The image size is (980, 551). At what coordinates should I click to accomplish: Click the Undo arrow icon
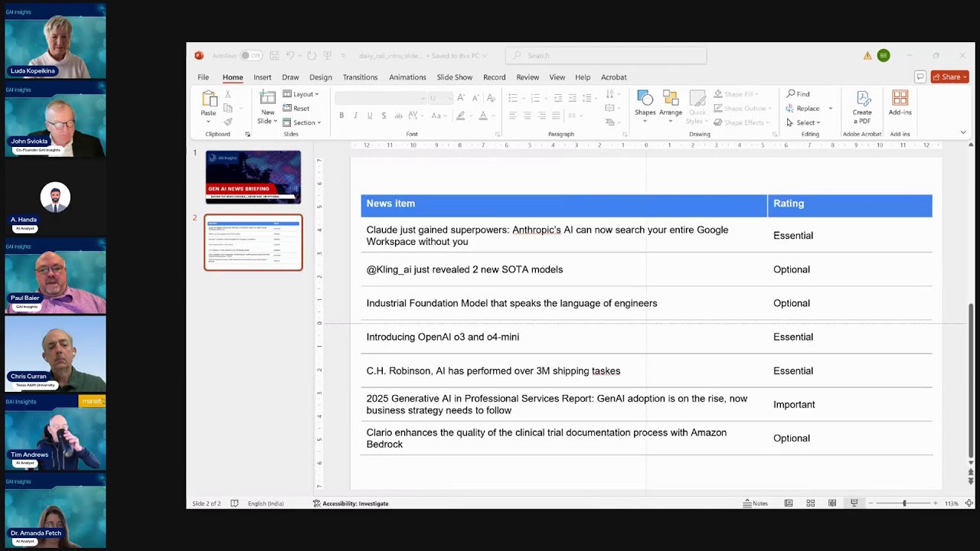click(x=291, y=56)
